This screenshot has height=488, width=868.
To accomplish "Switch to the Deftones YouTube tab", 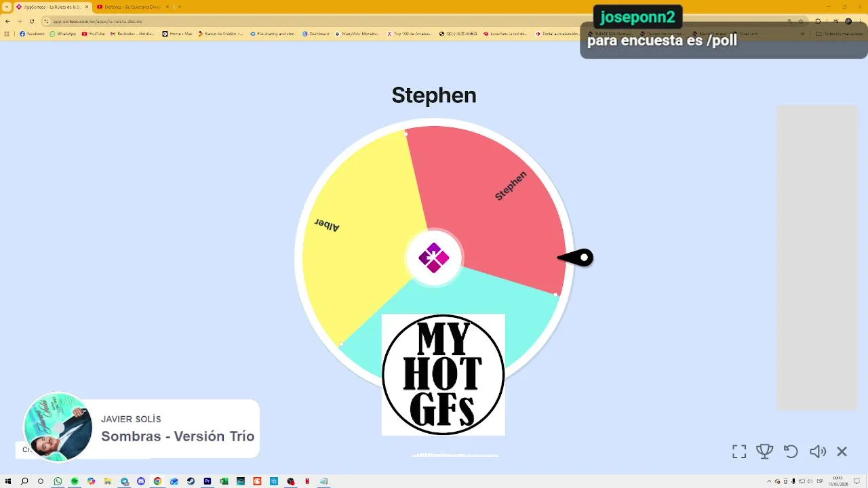I will click(132, 7).
